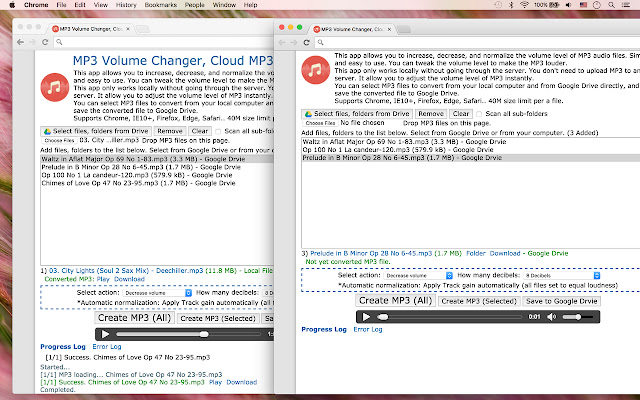Image resolution: width=640 pixels, height=400 pixels.
Task: Click Clear button in right window
Action: point(461,114)
